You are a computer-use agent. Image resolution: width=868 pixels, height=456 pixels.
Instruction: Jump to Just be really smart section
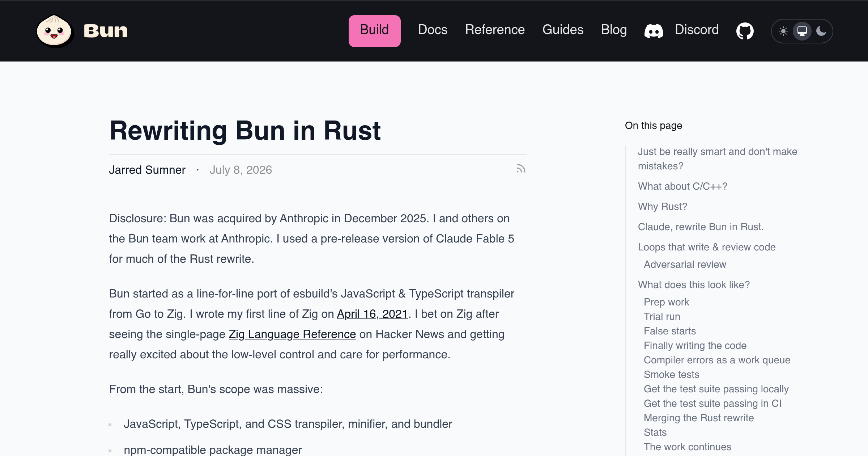tap(718, 159)
